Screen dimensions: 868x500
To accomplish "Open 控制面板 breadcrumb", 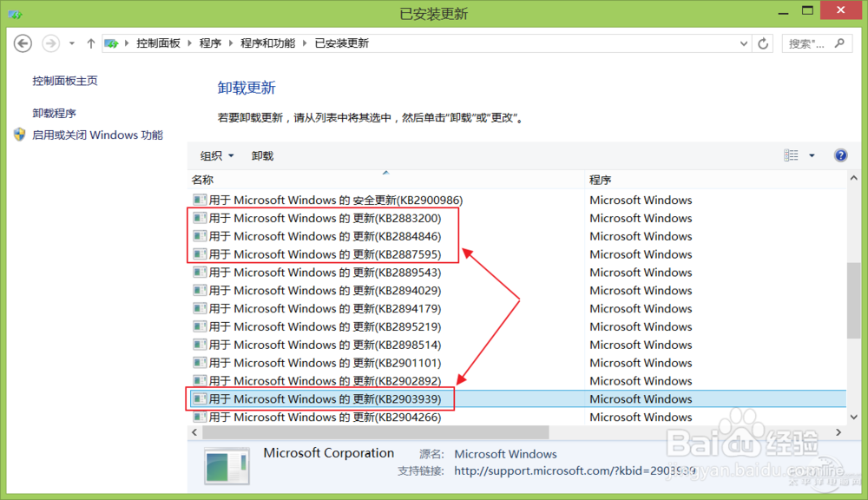I will [158, 43].
